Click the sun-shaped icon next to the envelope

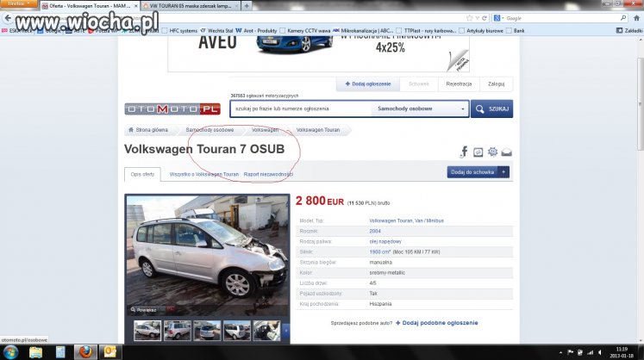coord(492,152)
